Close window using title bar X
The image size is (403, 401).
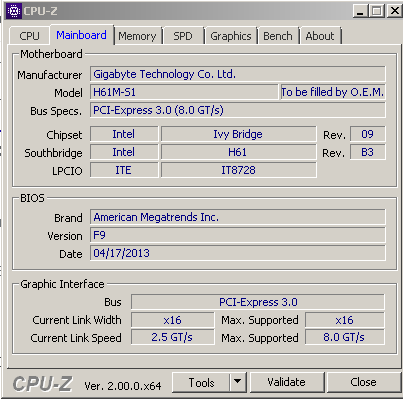(395, 11)
